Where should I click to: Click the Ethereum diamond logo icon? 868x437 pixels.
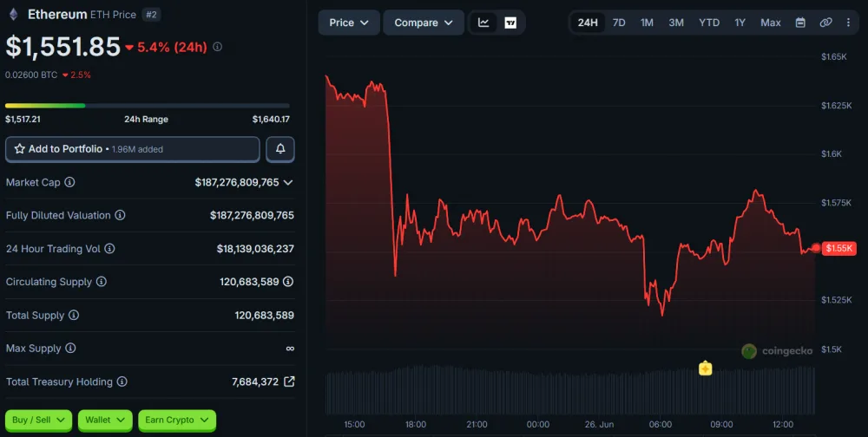(x=13, y=15)
